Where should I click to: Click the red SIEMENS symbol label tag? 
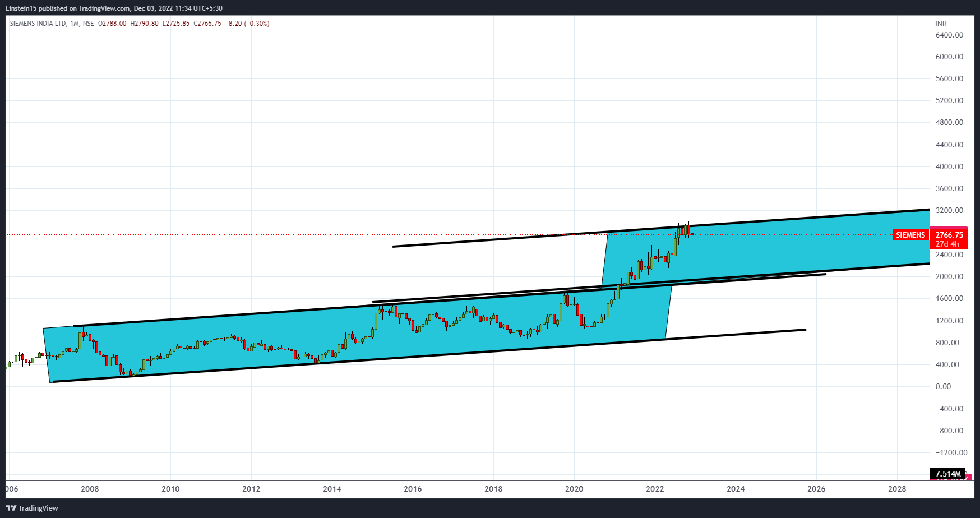click(x=910, y=235)
